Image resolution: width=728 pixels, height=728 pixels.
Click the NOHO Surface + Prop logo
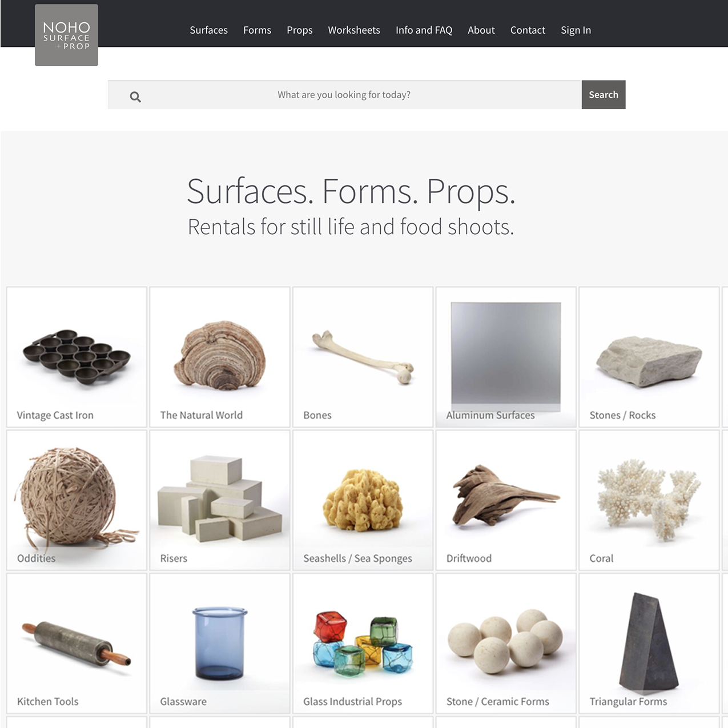point(66,35)
